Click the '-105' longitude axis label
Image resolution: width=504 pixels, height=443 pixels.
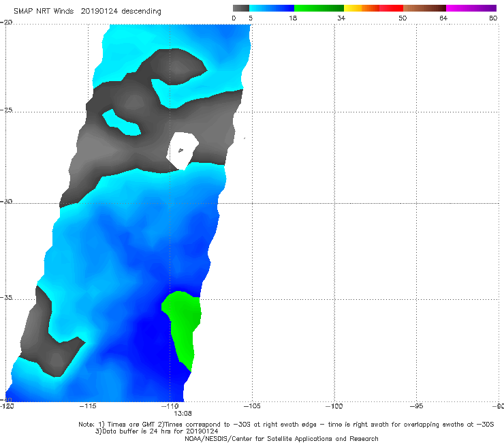[252, 406]
